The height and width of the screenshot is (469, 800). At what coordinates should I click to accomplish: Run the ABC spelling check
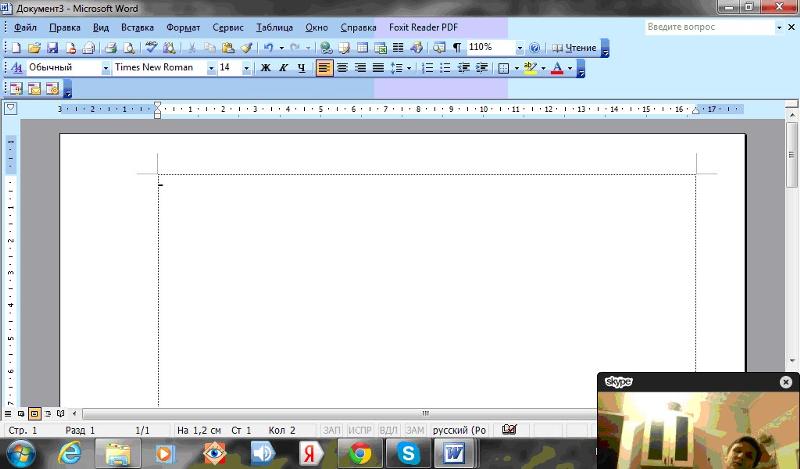click(151, 48)
